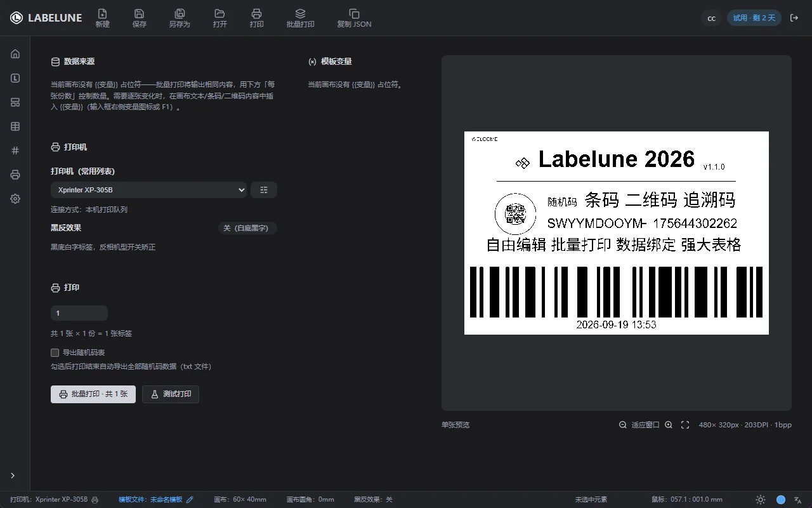Click the 数据来源 section heading
The width and height of the screenshot is (812, 508).
(73, 62)
